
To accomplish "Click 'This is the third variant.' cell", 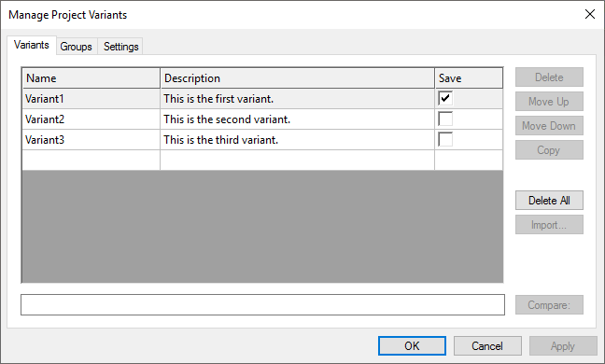I will 297,140.
